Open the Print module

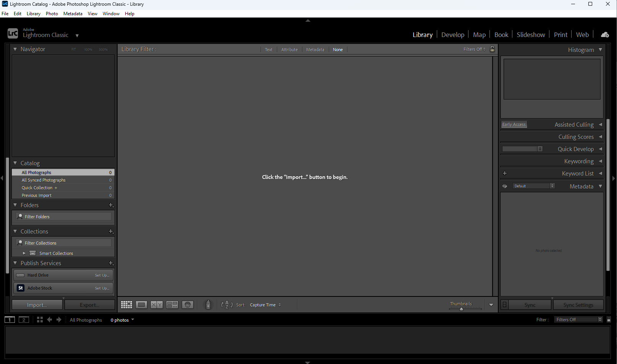[560, 35]
